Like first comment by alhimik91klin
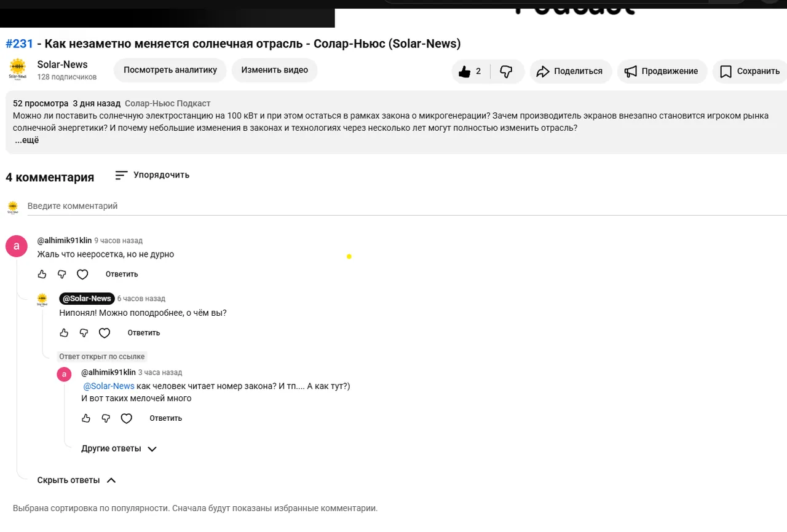The width and height of the screenshot is (787, 532). (x=42, y=274)
